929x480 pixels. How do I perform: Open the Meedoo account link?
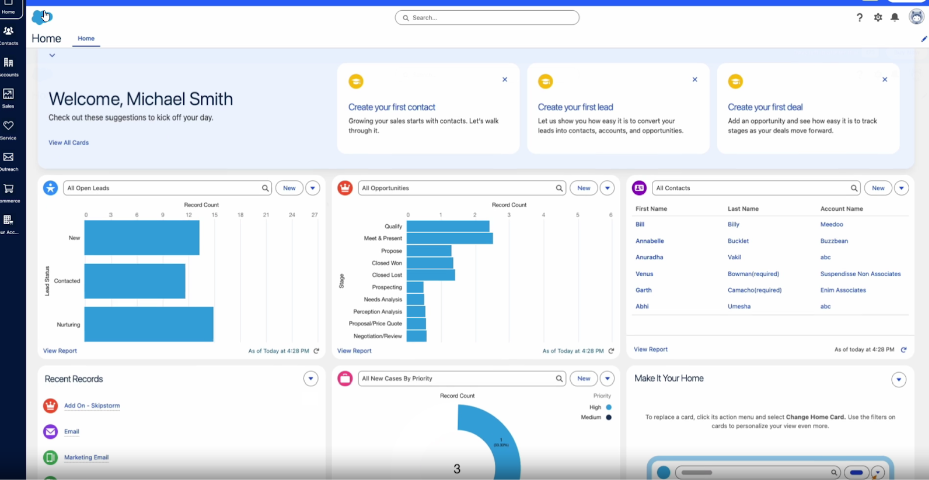(x=831, y=225)
